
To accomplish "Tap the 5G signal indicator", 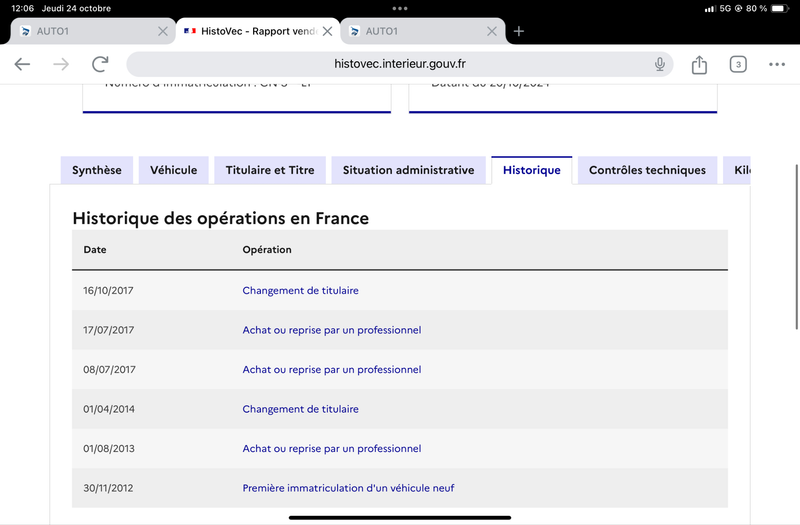I will click(x=724, y=8).
